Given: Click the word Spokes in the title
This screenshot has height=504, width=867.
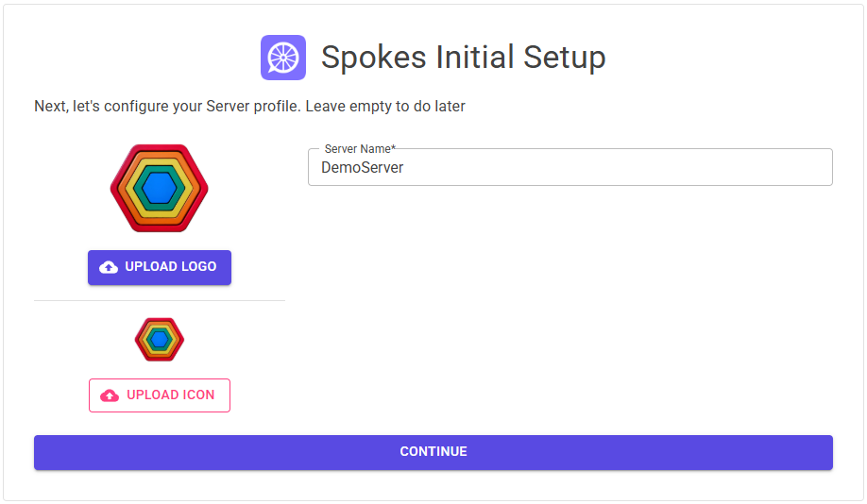Looking at the screenshot, I should click(x=374, y=58).
